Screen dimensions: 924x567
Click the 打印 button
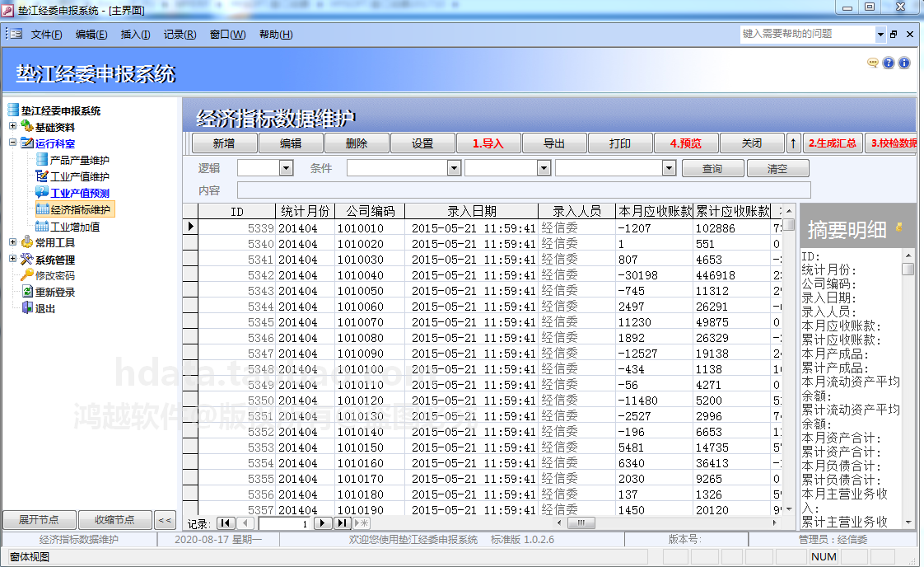tap(620, 143)
